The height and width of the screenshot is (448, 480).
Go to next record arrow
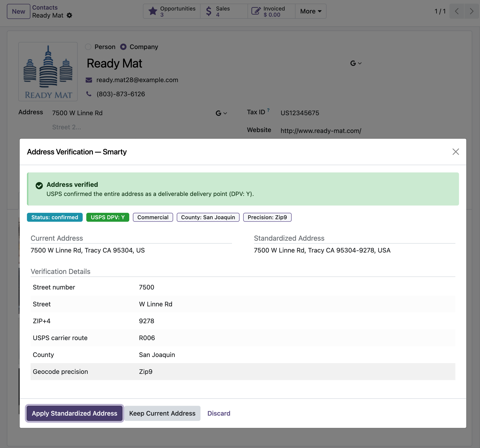coord(471,11)
